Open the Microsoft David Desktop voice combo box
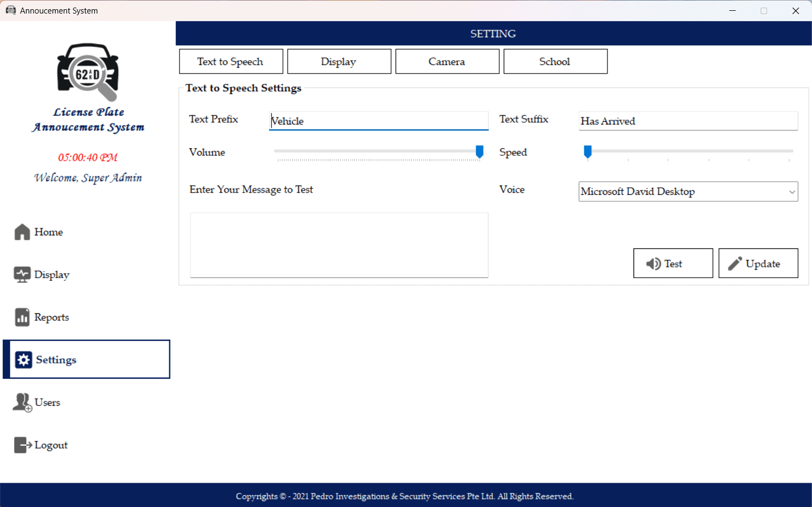Image resolution: width=812 pixels, height=507 pixels. pos(682,192)
